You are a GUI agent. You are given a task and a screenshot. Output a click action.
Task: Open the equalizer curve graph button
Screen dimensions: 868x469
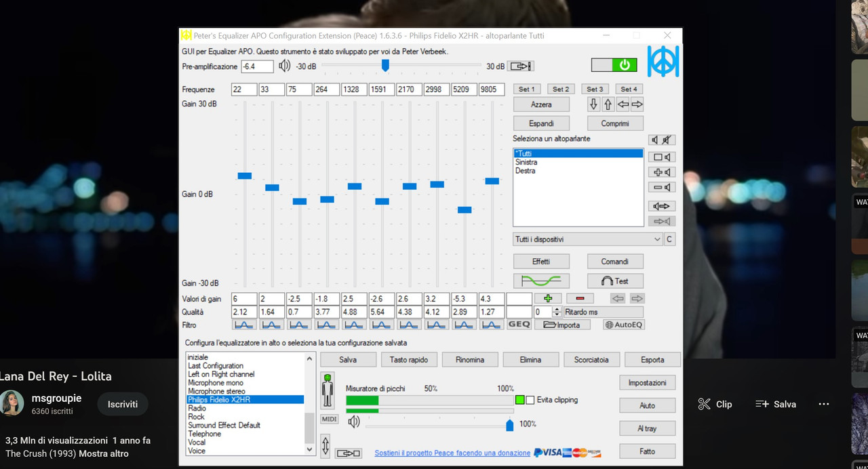(541, 281)
